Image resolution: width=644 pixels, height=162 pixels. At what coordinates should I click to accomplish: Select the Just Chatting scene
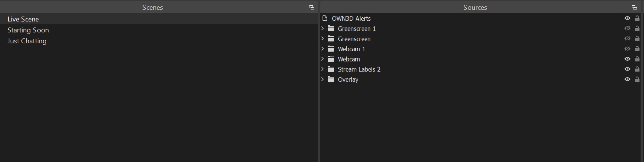[27, 41]
